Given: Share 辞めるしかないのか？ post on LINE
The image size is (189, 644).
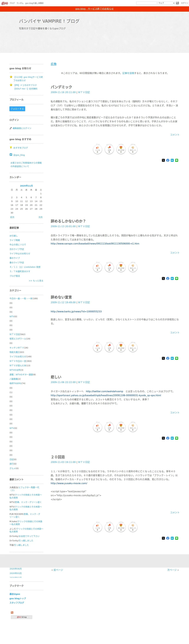Looking at the screenshot, I should point(176,278).
